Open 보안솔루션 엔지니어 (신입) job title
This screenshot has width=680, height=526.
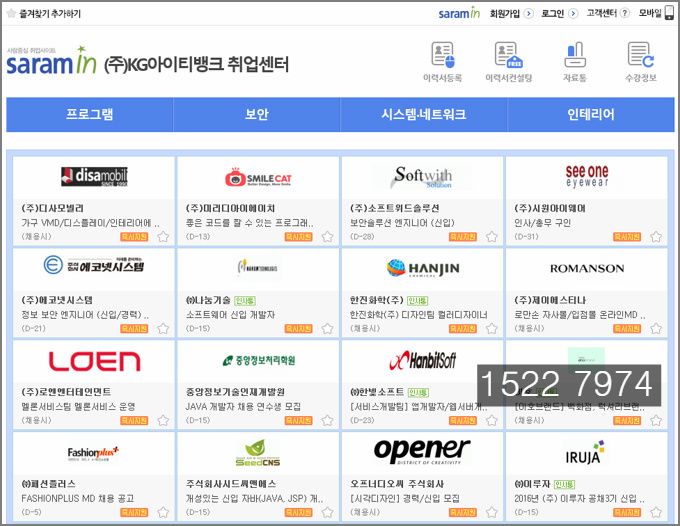tap(402, 223)
